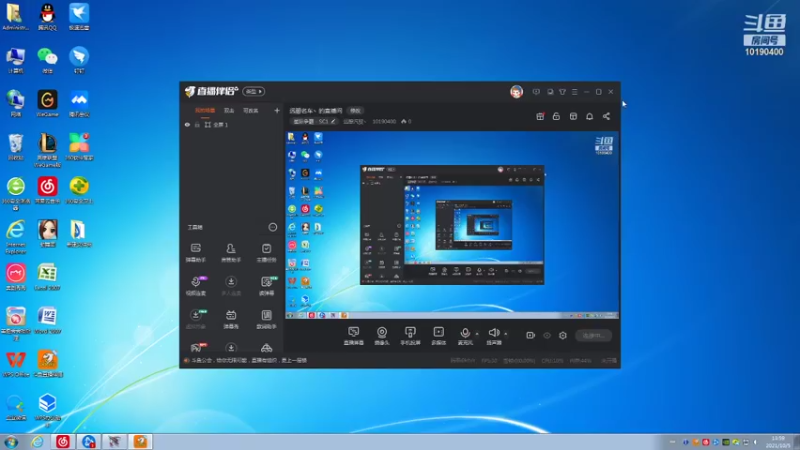Expand the speaker options arrow

coord(506,334)
